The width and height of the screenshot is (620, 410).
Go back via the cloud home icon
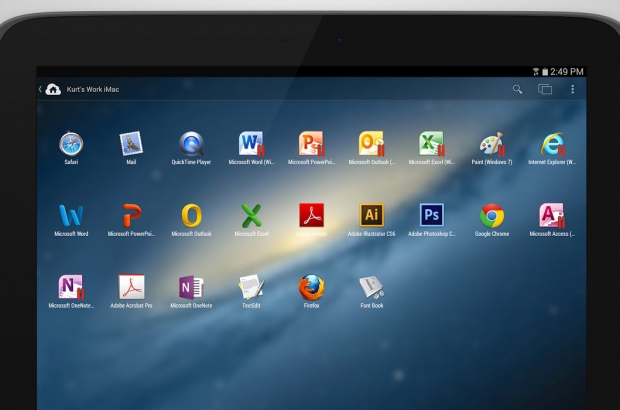pyautogui.click(x=52, y=89)
